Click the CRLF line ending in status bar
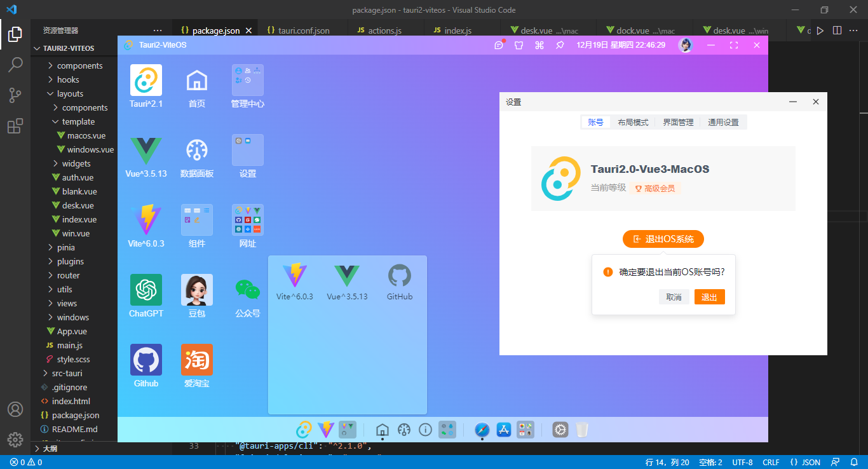The width and height of the screenshot is (868, 469). (771, 462)
